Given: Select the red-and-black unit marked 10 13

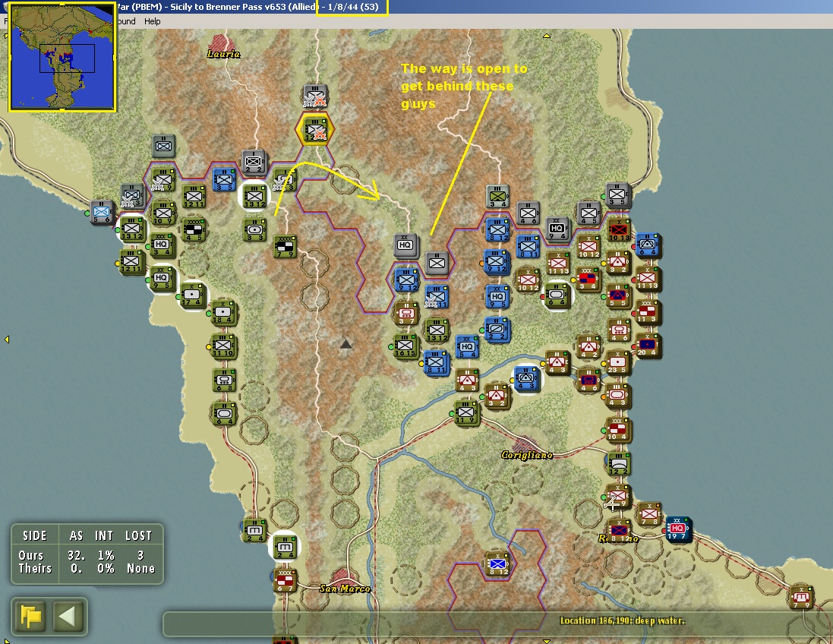Looking at the screenshot, I should point(619,229).
